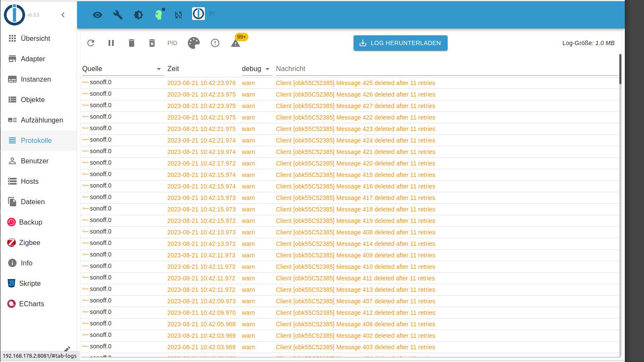The image size is (644, 362).
Task: Download the log via LOG HERUNTERLADEN
Action: 400,43
